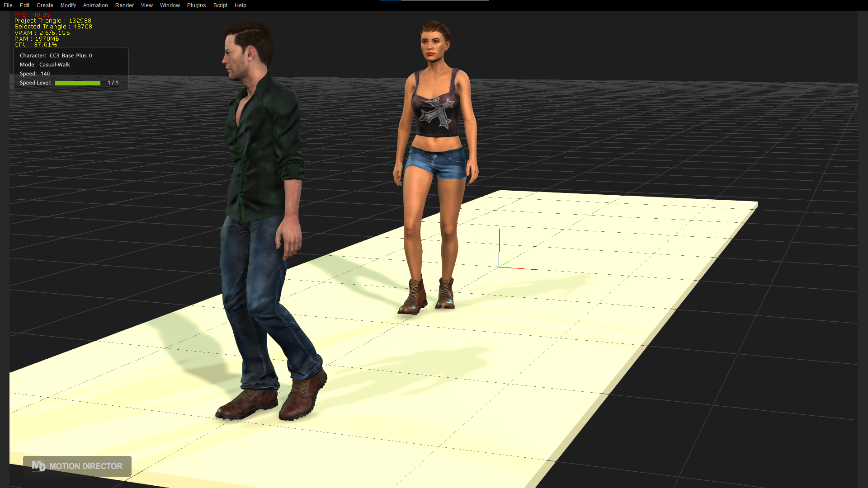868x488 pixels.
Task: Click the MD logo icon
Action: 38,466
